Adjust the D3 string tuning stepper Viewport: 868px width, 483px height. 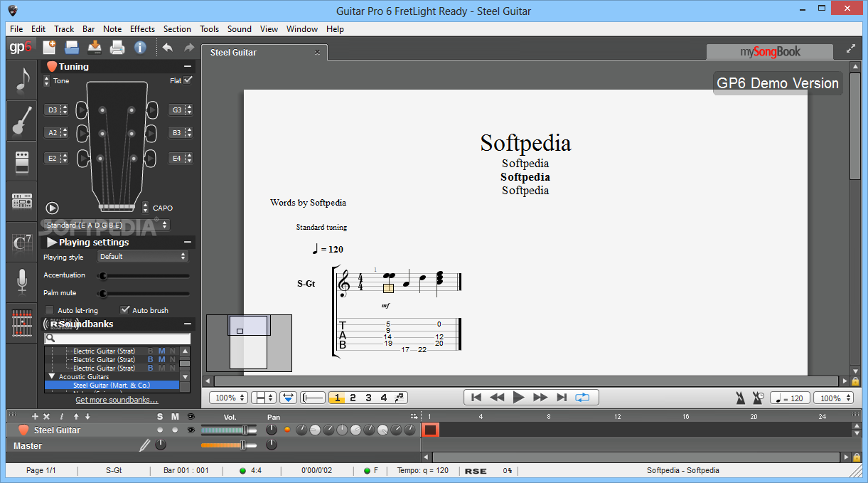(65, 110)
